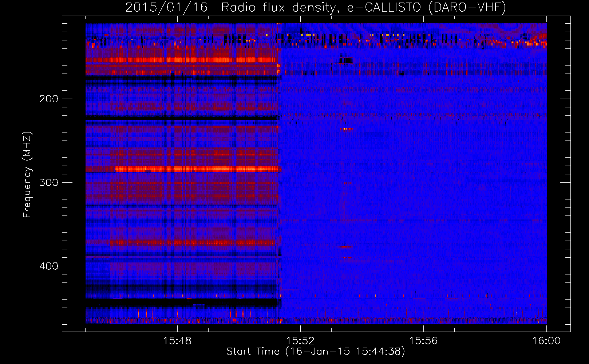This screenshot has width=589, height=364.
Task: Click the 15:52 time tick label
Action: point(300,341)
